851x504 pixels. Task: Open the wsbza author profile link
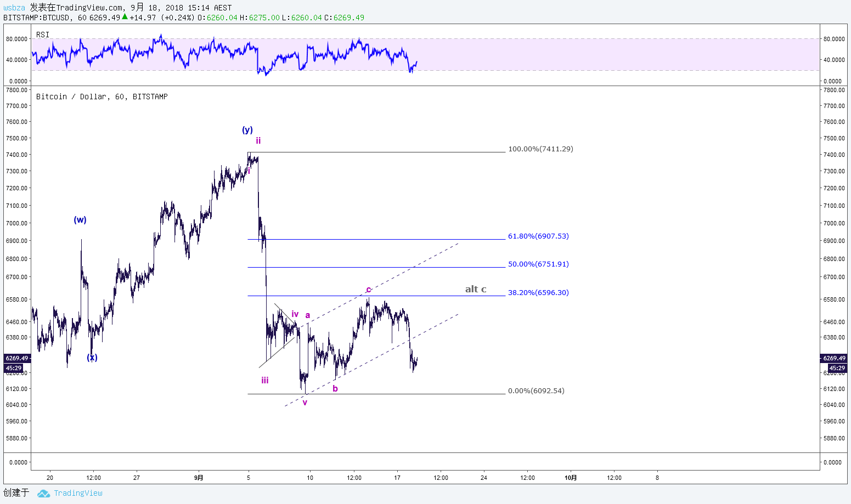point(14,8)
